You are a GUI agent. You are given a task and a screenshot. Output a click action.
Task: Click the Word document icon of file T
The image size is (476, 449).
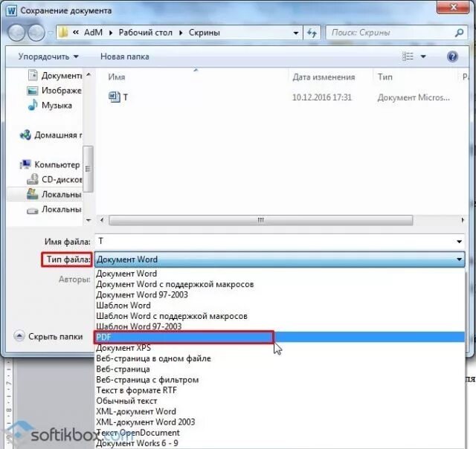pos(114,97)
